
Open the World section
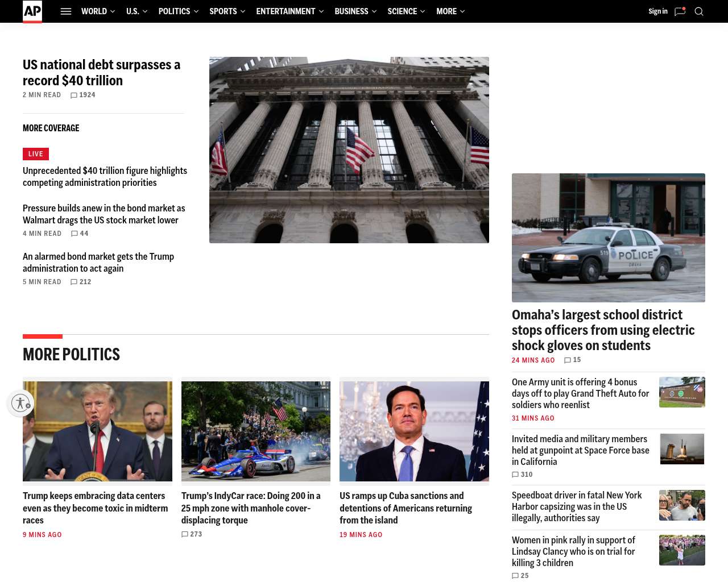(94, 11)
